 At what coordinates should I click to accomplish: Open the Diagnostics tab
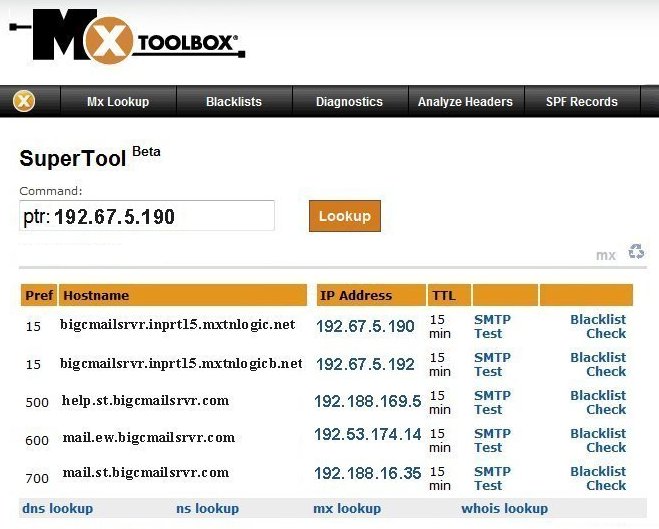coord(349,102)
